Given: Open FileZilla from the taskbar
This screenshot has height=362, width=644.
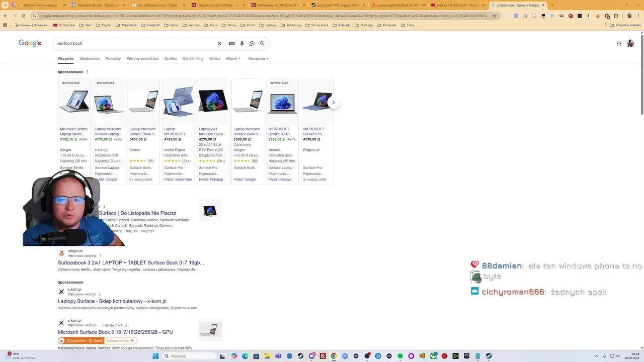Looking at the screenshot, I should [323, 356].
